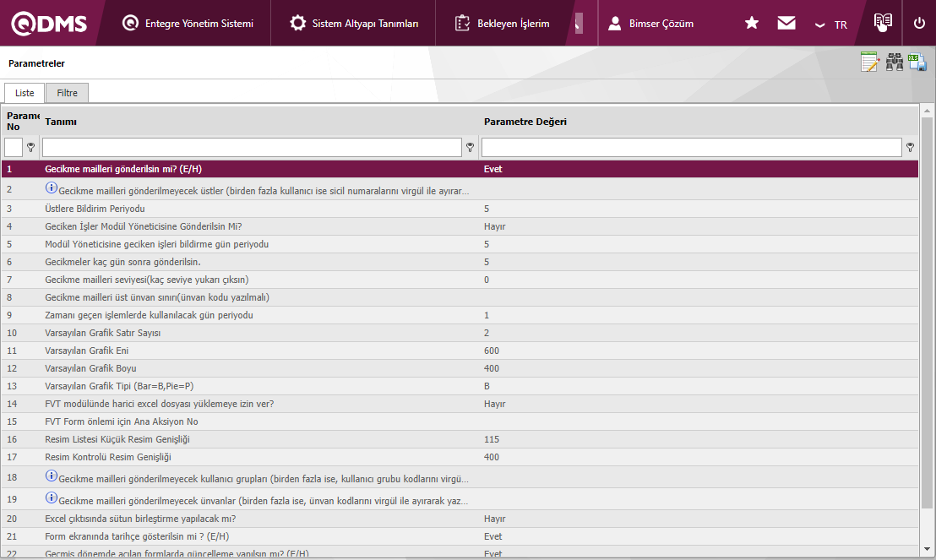Expand the TR language selector
The height and width of the screenshot is (560, 936).
[830, 24]
